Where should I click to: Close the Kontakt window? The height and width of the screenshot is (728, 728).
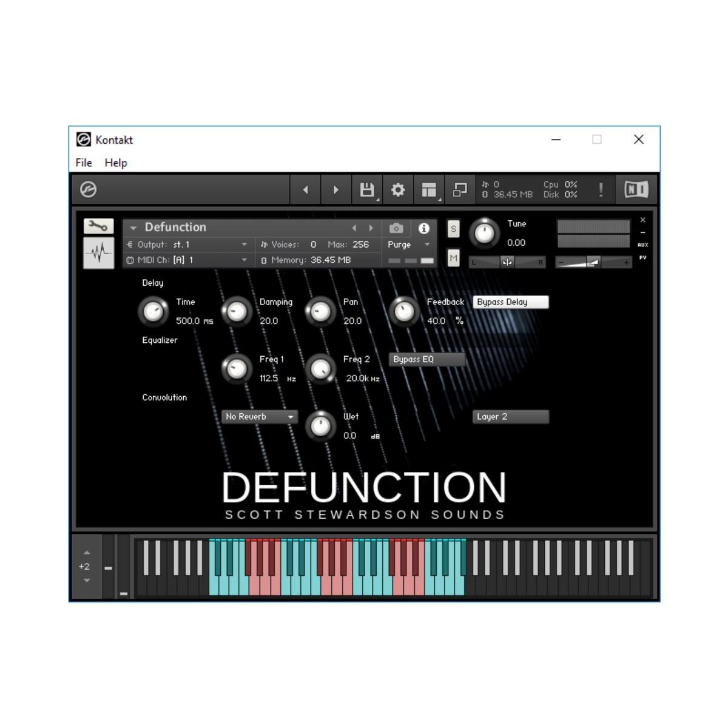(639, 140)
